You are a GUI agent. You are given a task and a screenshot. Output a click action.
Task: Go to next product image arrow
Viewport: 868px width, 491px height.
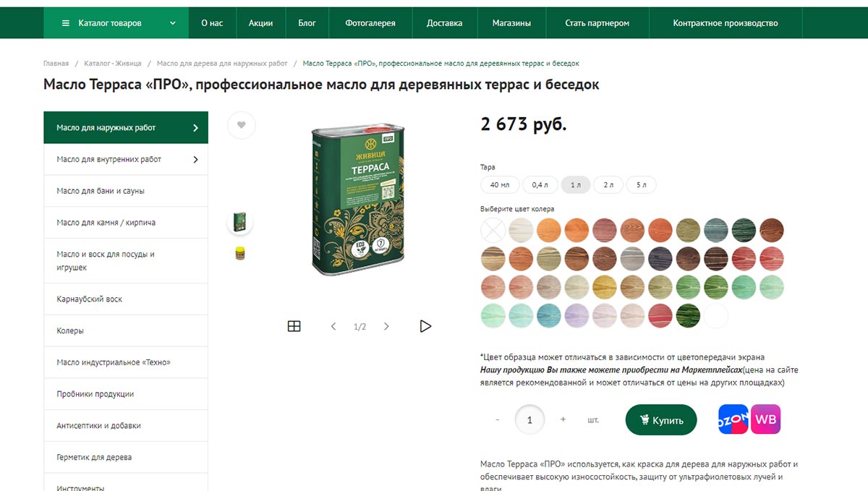[386, 326]
